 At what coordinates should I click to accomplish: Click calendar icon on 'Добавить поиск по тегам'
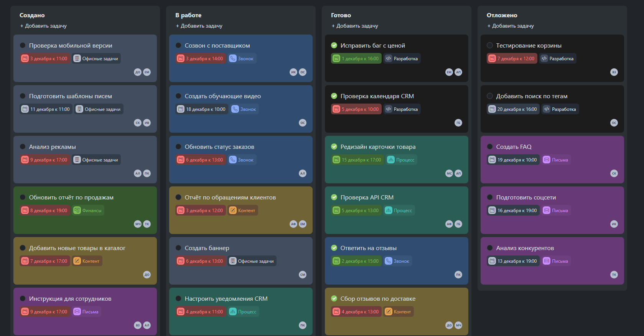[x=492, y=109]
